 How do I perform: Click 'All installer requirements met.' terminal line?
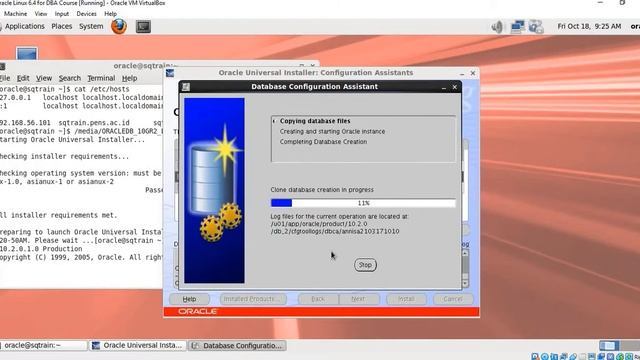(59, 215)
